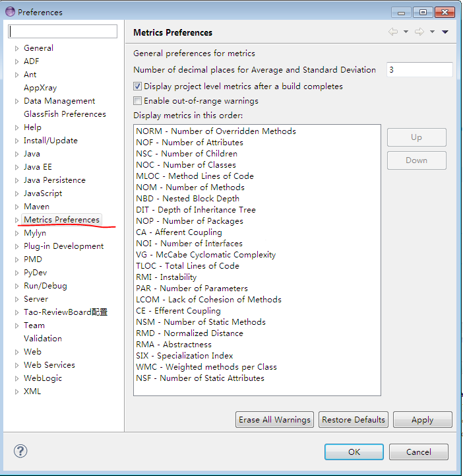This screenshot has width=463, height=476.
Task: Enable out-of-range warnings checkbox
Action: click(137, 101)
